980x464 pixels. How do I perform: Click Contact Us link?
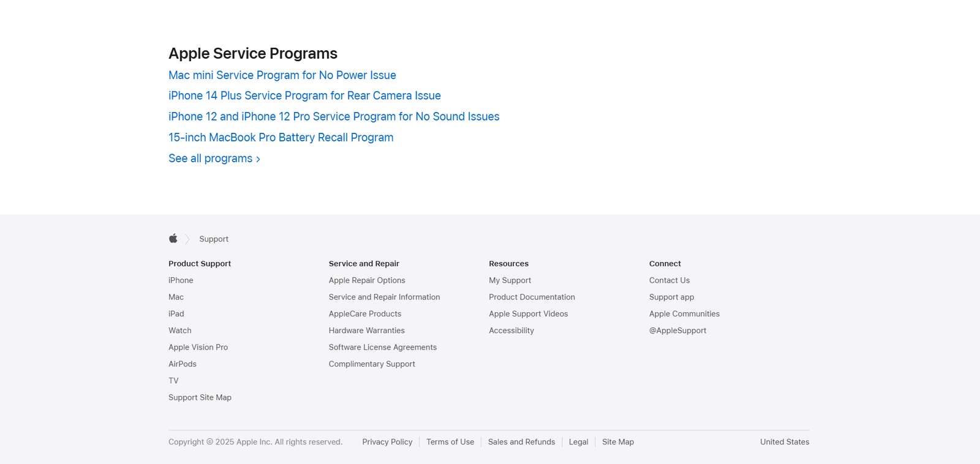669,280
